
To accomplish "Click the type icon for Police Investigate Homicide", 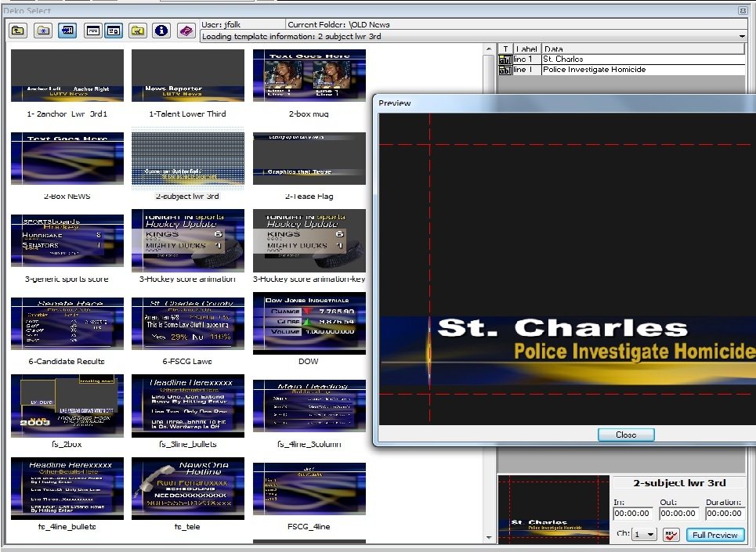I will tap(505, 70).
